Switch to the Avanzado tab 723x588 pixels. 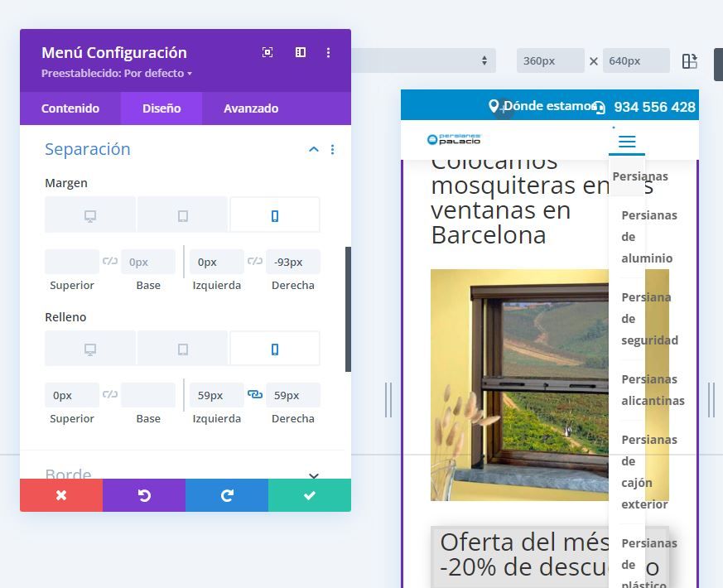pos(251,108)
